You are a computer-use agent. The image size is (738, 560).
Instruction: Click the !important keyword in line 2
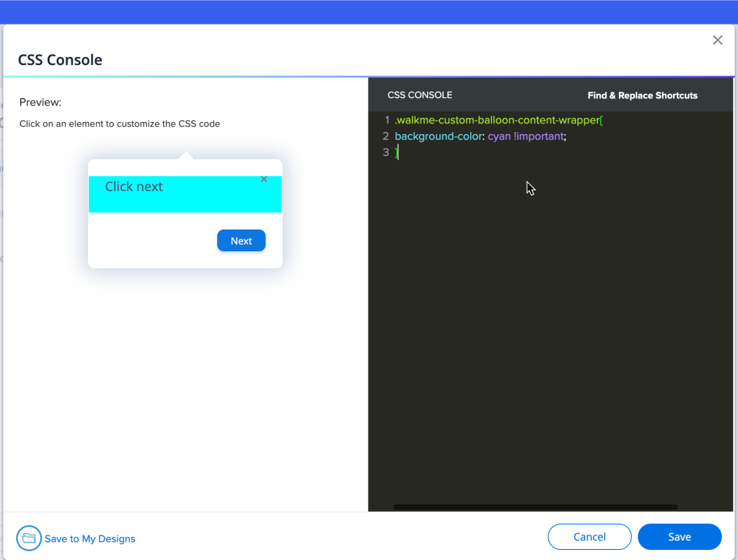(x=540, y=136)
